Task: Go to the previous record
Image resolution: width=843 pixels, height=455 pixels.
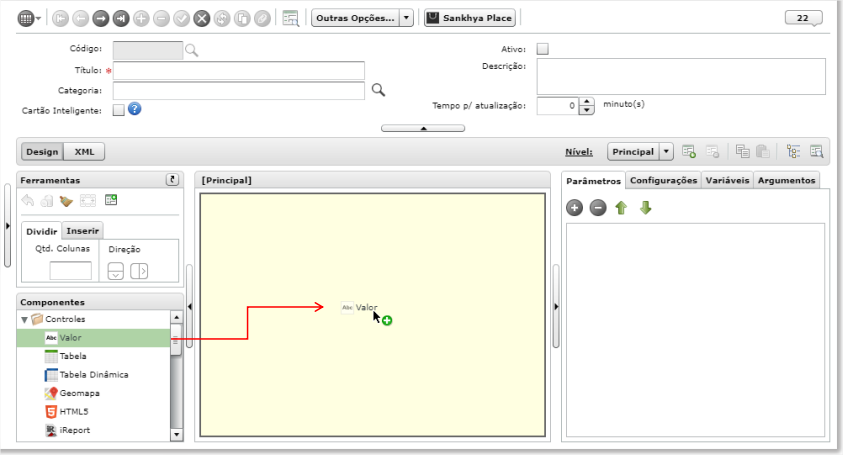Action: (81, 19)
